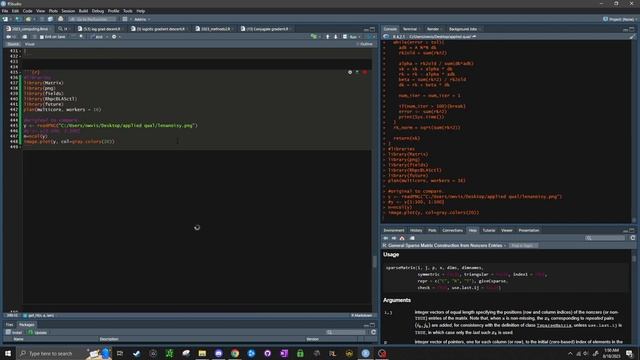Click the Help pane home icon
The image size is (640, 360).
[x=402, y=238]
